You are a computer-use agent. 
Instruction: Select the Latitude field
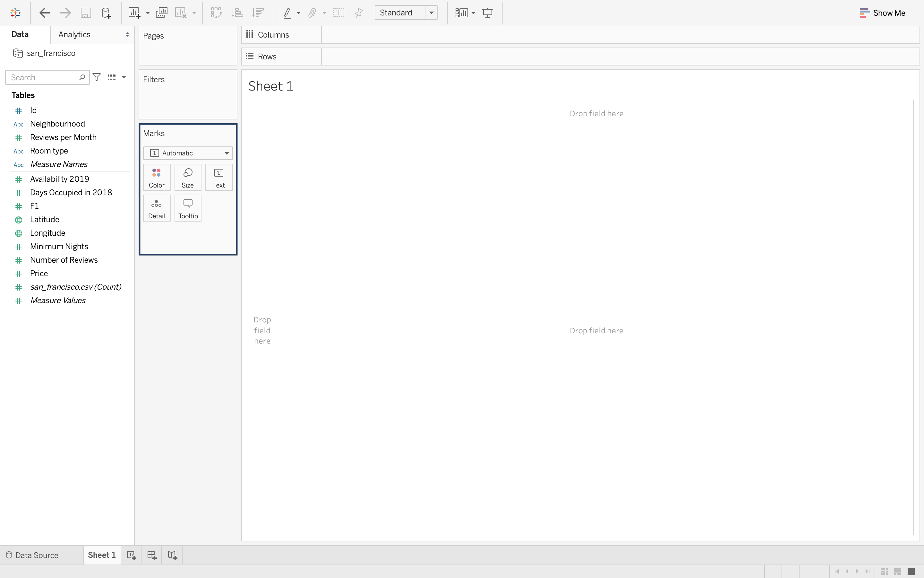[x=45, y=219]
